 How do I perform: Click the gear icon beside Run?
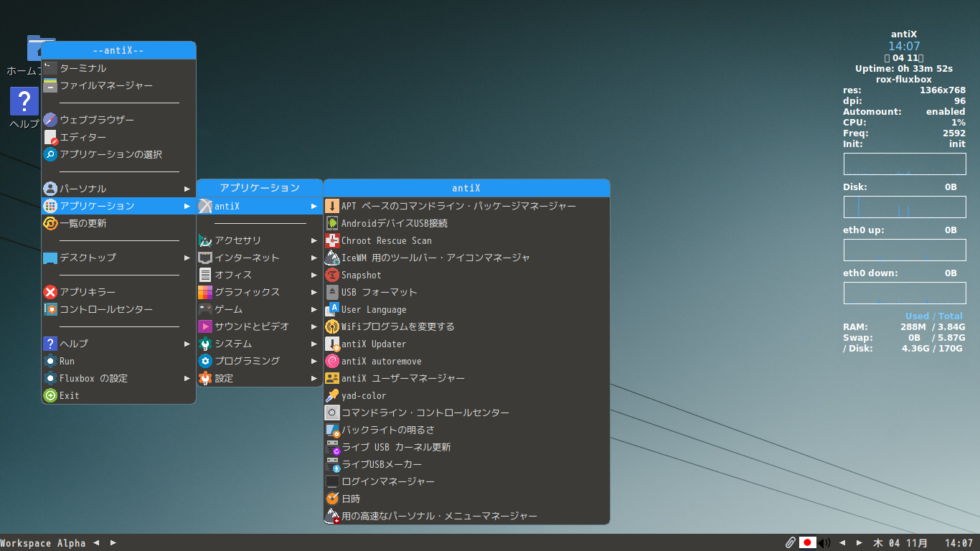pyautogui.click(x=50, y=361)
